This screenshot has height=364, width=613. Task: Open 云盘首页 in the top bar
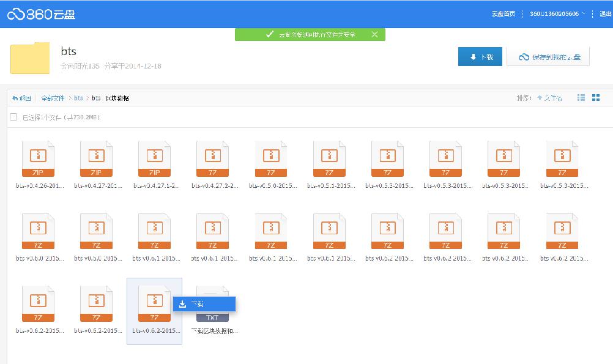click(503, 13)
